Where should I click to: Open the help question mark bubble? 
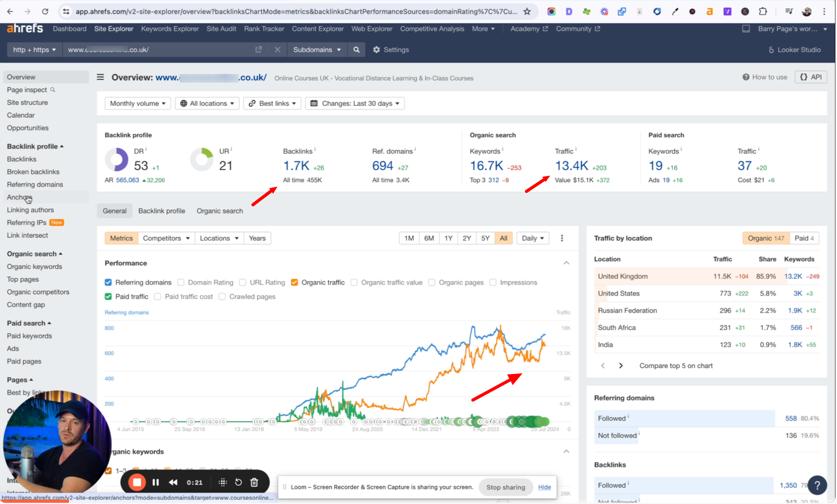817,485
